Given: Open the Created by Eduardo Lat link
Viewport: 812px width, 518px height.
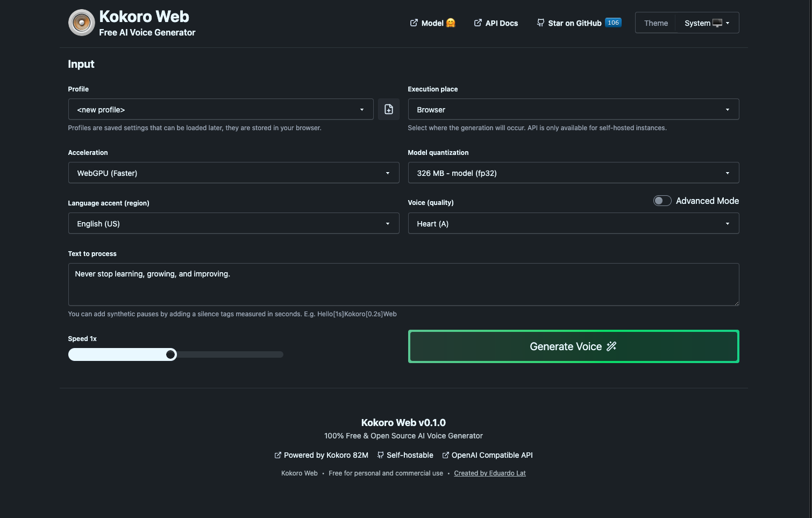Looking at the screenshot, I should 489,473.
